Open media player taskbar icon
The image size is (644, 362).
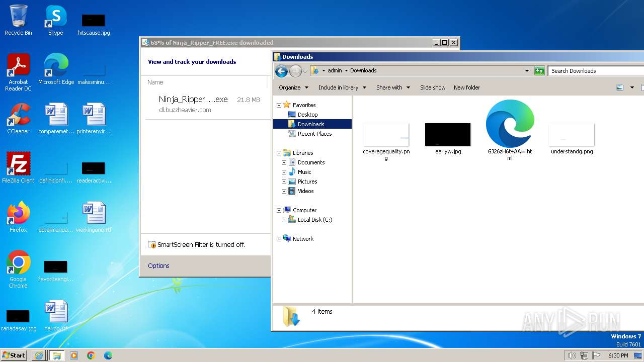(x=74, y=355)
